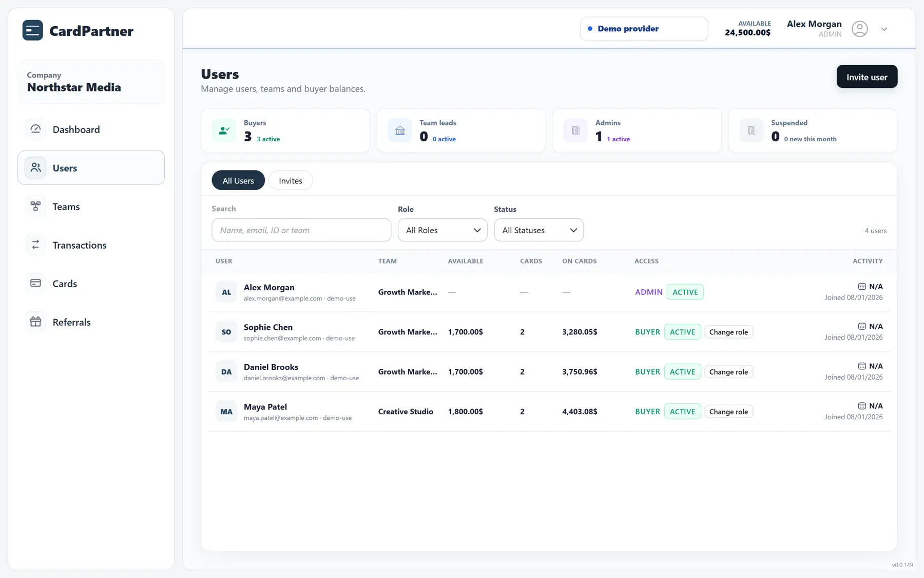Click the ADMIN role label for Alex Morgan
The height and width of the screenshot is (578, 924).
tap(648, 292)
